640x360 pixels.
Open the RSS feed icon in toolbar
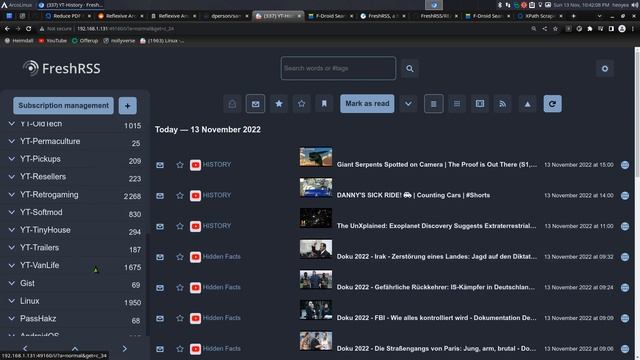(x=503, y=104)
